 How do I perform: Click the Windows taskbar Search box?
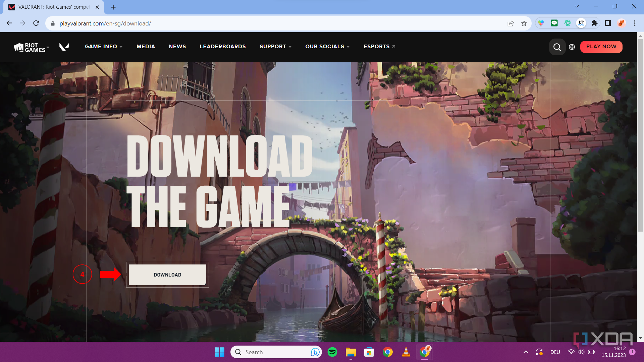pos(276,352)
